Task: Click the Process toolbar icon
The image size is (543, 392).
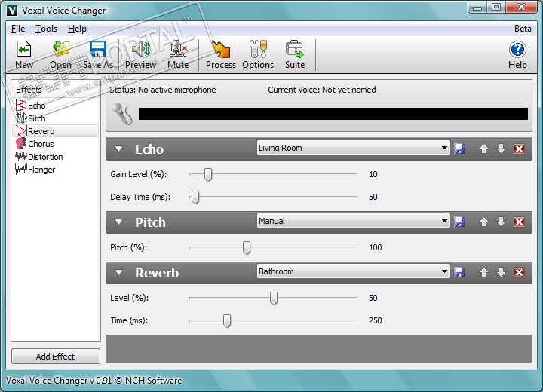Action: click(220, 49)
